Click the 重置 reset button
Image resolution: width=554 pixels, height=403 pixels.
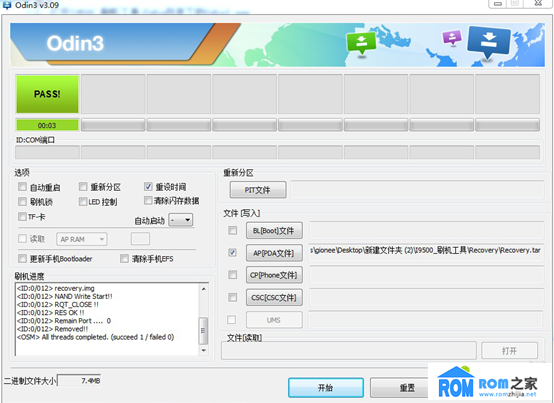coord(399,387)
